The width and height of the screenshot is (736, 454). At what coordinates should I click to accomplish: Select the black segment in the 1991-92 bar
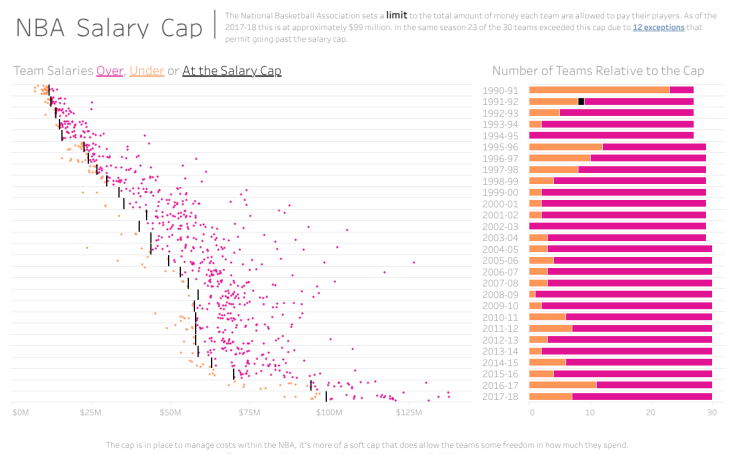click(x=581, y=101)
